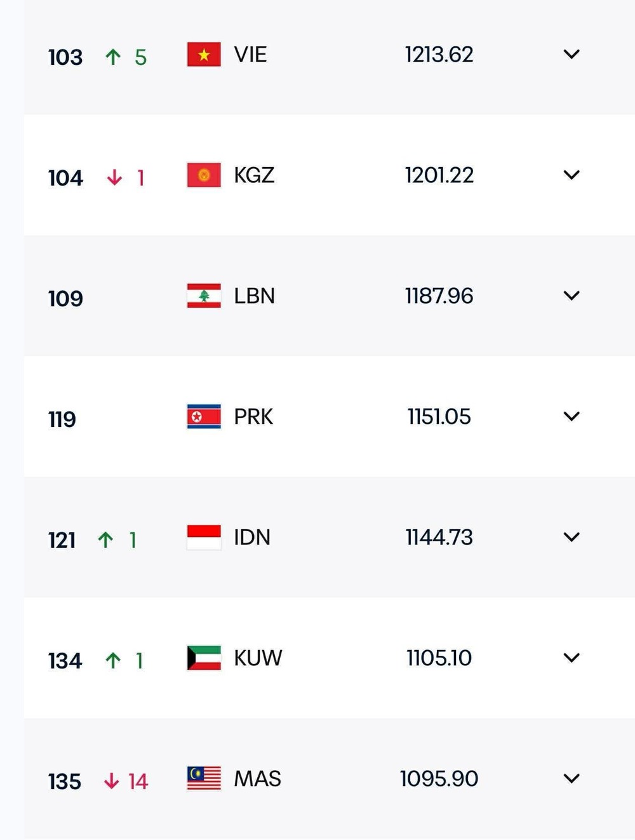Select the VIE team code label
The height and width of the screenshot is (840, 635).
tap(250, 55)
